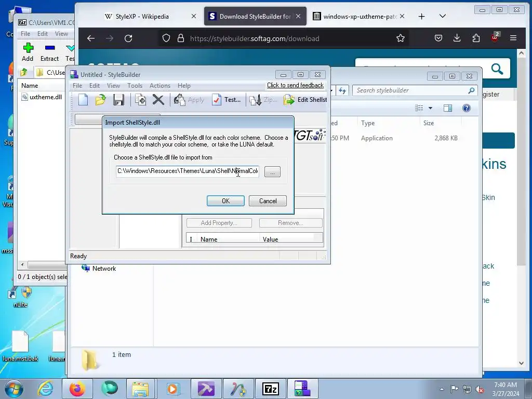
Task: Click the Explorer change view icon
Action: [x=419, y=108]
